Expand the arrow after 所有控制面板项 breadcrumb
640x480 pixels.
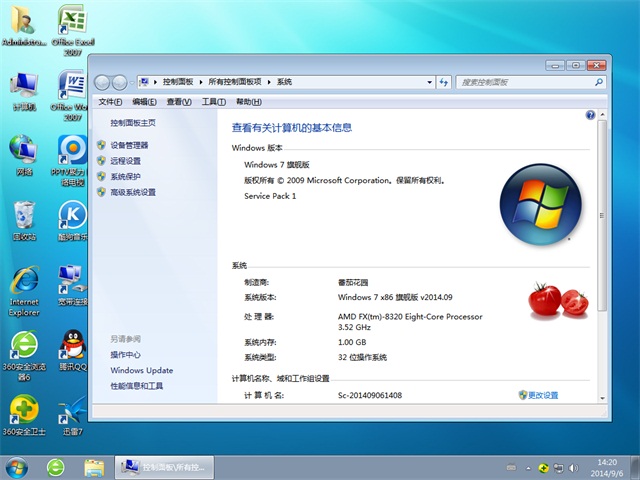pyautogui.click(x=269, y=82)
